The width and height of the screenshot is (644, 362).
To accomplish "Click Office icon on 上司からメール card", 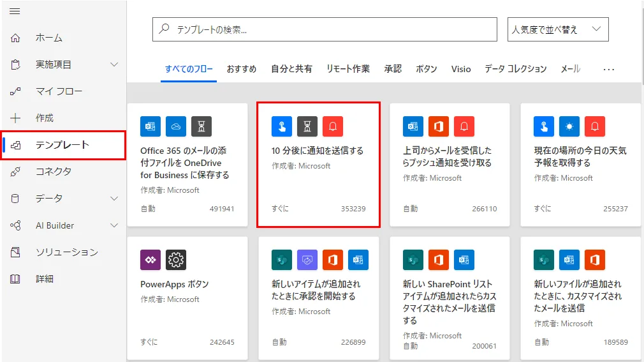I will pyautogui.click(x=439, y=126).
